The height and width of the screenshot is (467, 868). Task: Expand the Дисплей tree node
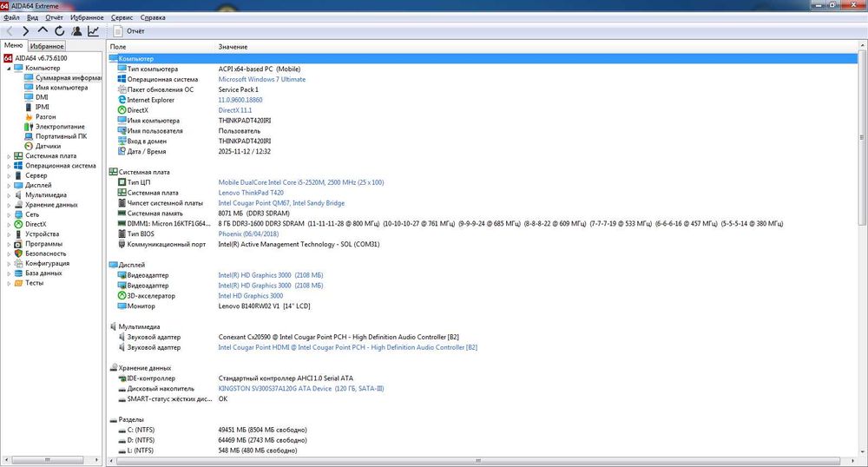(9, 186)
